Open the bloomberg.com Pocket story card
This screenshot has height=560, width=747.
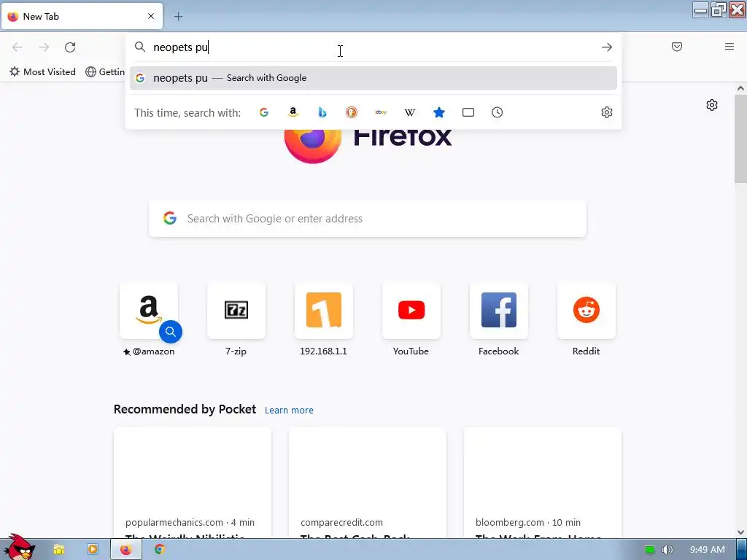542,483
